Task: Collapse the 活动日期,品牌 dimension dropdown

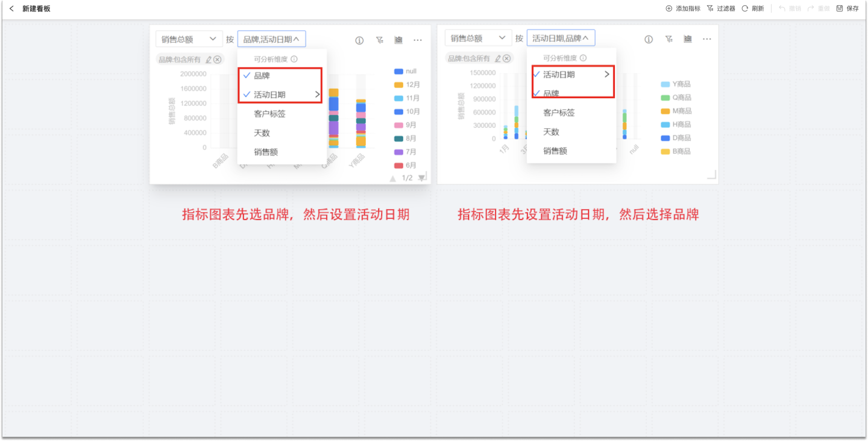Action: [x=561, y=39]
